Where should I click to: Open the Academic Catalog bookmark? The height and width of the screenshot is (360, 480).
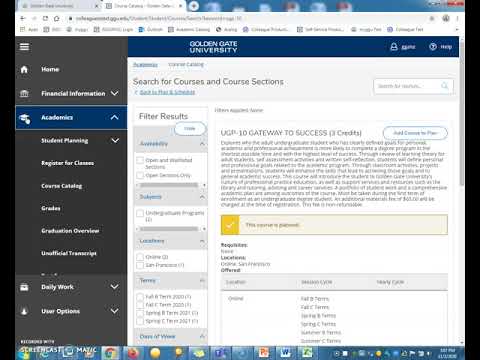[x=189, y=29]
